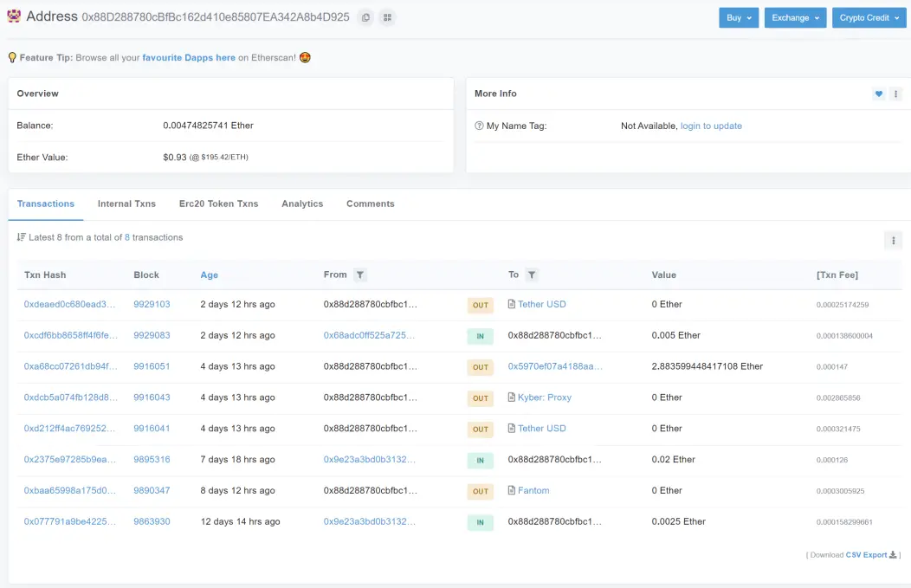Screen dimensions: 911x588
Task: Click contract icon next to Kyber: Proxy
Action: pos(511,397)
